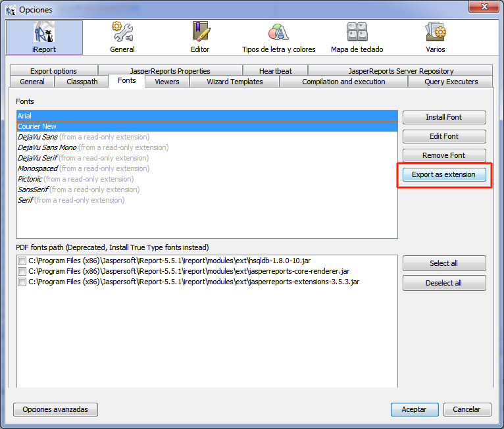504x429 pixels.
Task: Open the Viewers tab
Action: point(167,82)
